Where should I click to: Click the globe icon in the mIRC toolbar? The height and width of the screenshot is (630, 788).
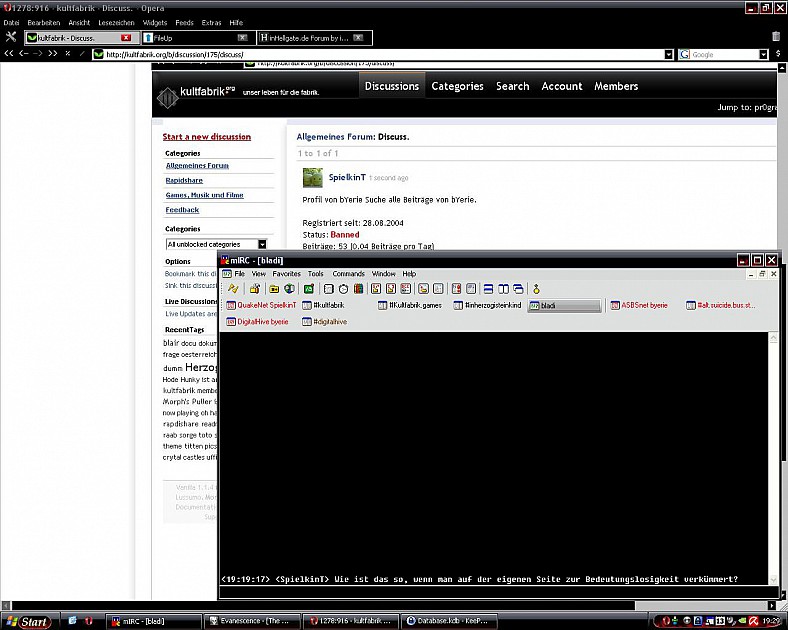coord(289,289)
